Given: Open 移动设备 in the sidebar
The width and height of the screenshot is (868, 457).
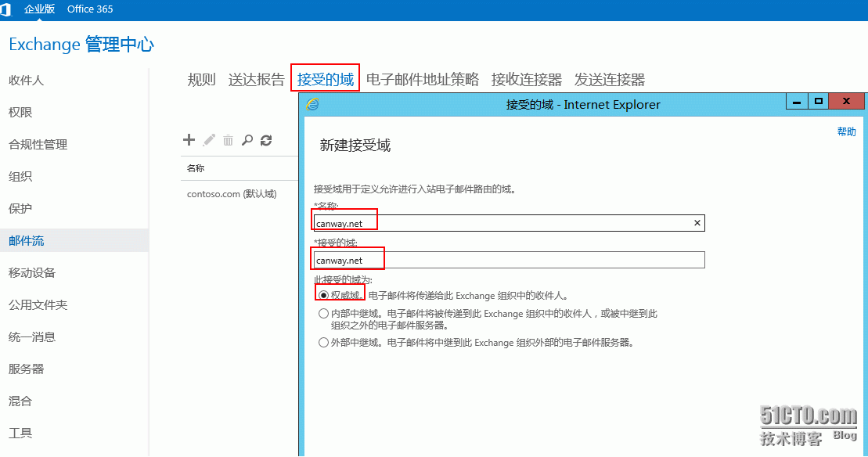Looking at the screenshot, I should coord(32,273).
